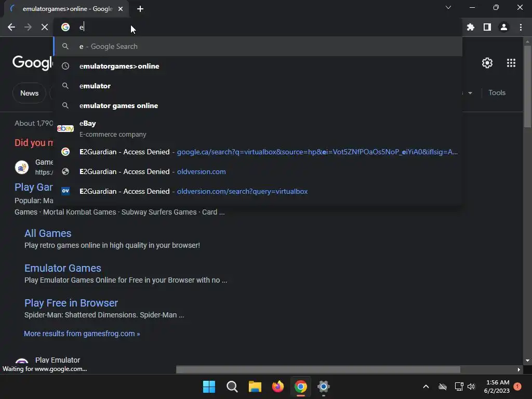Image resolution: width=532 pixels, height=399 pixels.
Task: Select 'emulatorgames>online' history suggestion
Action: (258, 66)
